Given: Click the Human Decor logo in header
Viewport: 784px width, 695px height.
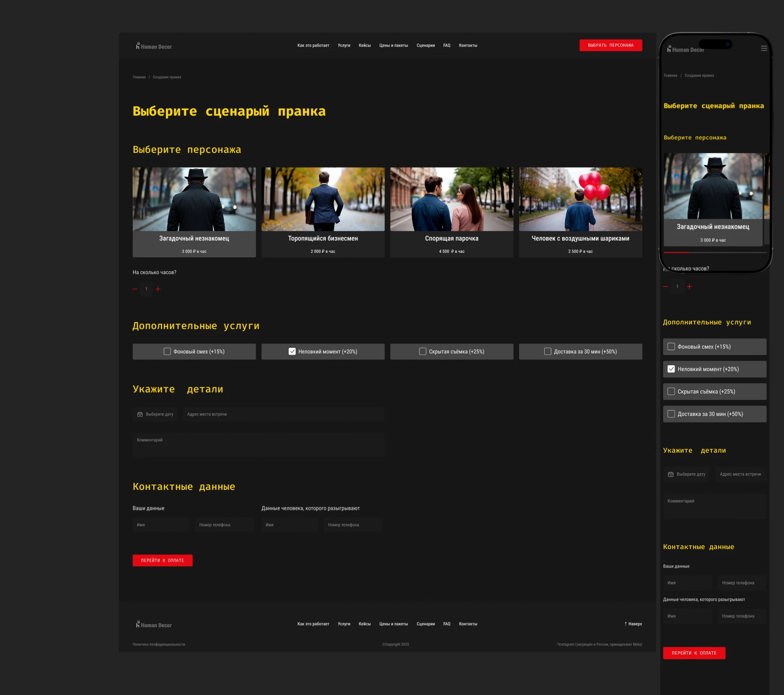Looking at the screenshot, I should click(x=154, y=46).
